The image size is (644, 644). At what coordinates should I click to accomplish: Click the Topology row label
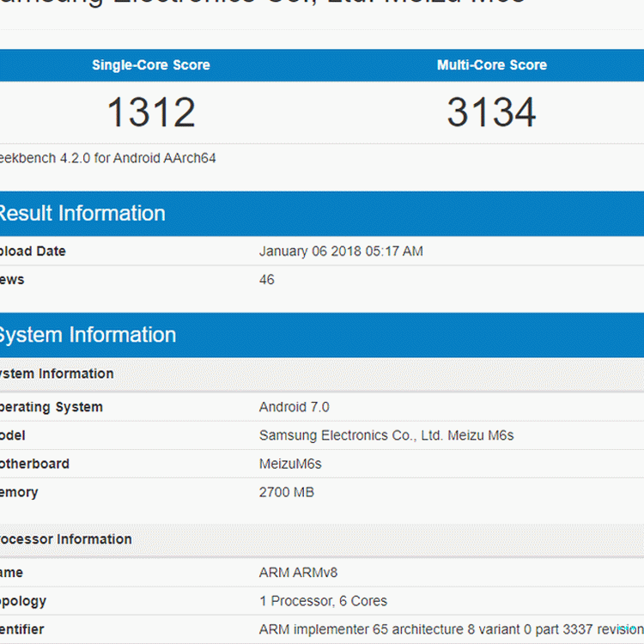pyautogui.click(x=23, y=601)
